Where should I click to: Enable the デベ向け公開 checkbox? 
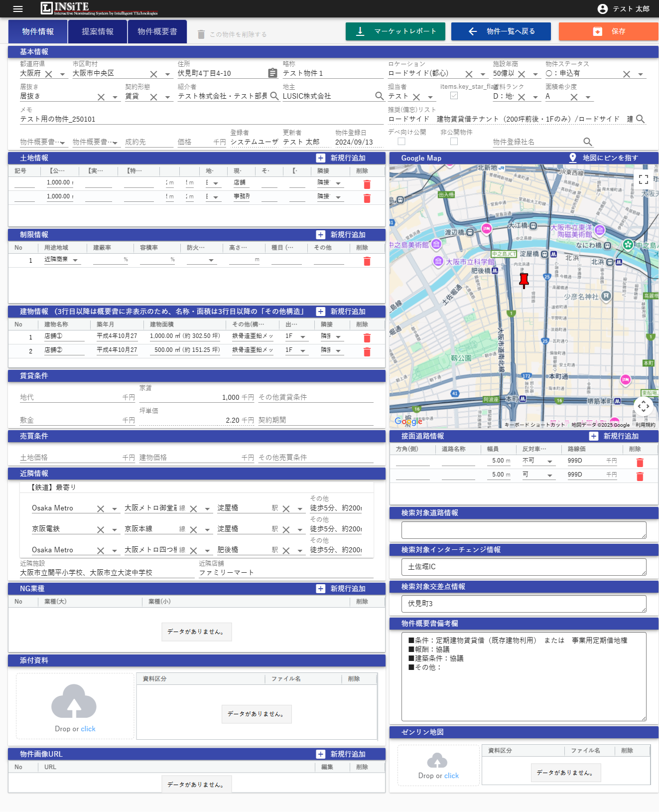click(401, 142)
